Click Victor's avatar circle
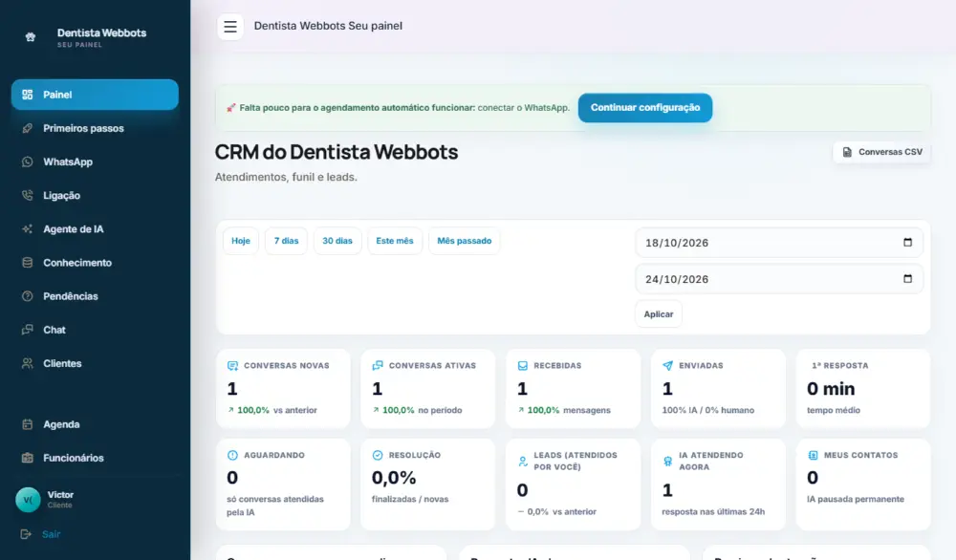The height and width of the screenshot is (560, 956). click(28, 500)
